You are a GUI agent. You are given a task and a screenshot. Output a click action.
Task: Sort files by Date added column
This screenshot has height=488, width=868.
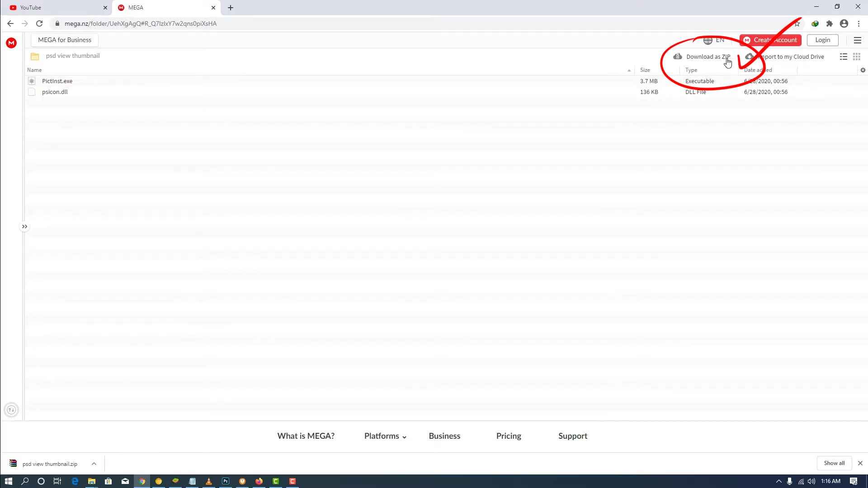coord(758,70)
